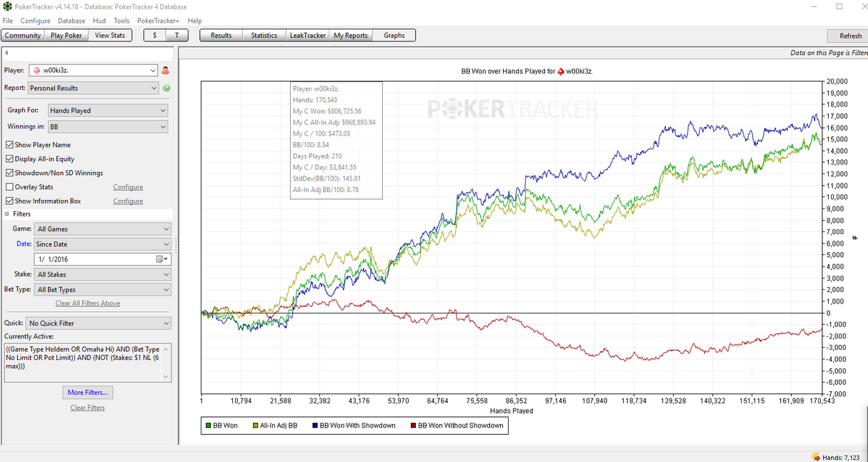Viewport: 868px width, 462px height.
Task: Click the 'BB/100: 8.54' line in info box
Action: click(x=311, y=145)
